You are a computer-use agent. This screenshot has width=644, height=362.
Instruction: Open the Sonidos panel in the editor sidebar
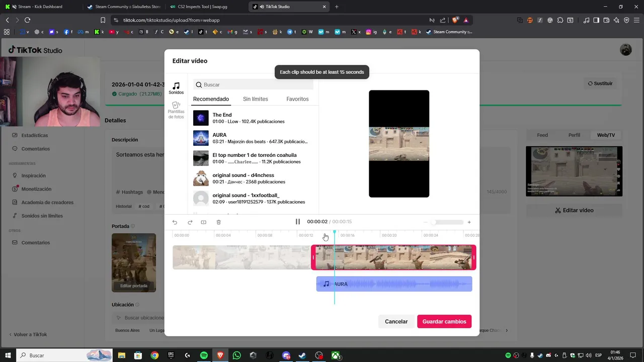[176, 88]
